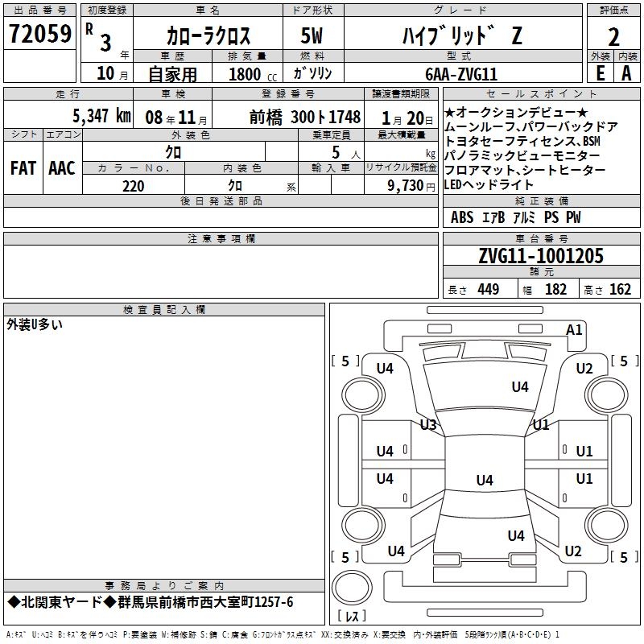Click the [レス] spare tire label
This screenshot has width=644, height=644.
click(352, 615)
